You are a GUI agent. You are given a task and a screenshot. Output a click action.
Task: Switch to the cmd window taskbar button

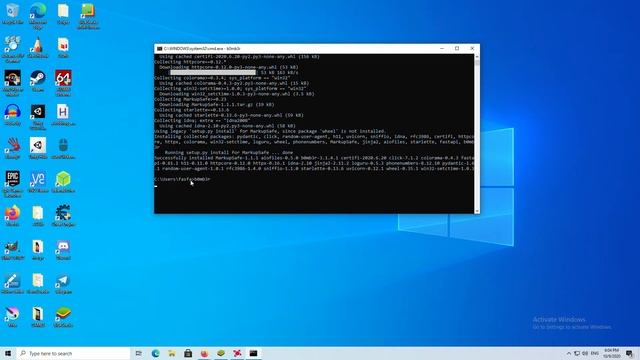tap(253, 353)
